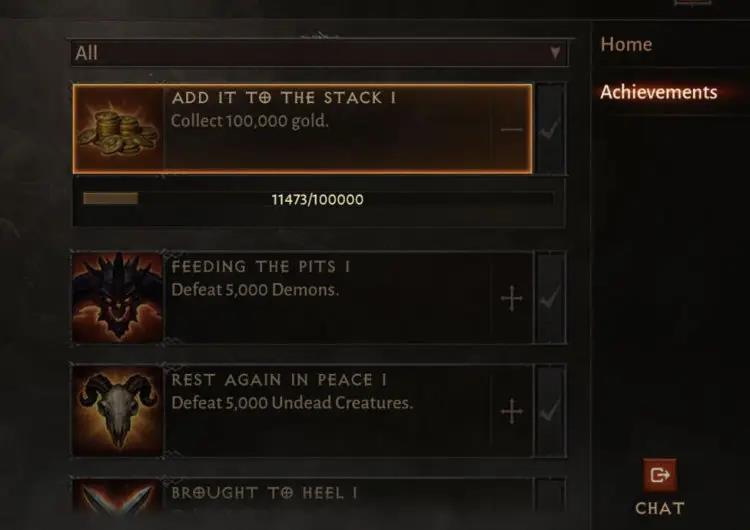
Task: Click the gold coins achievement icon
Action: [x=118, y=129]
